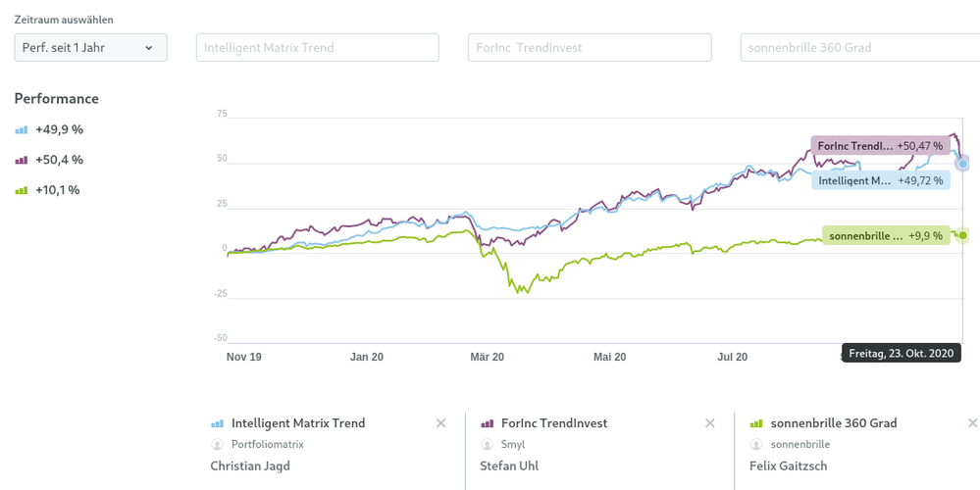Open the Intelligent Matrix Trend wikifolio link

298,423
